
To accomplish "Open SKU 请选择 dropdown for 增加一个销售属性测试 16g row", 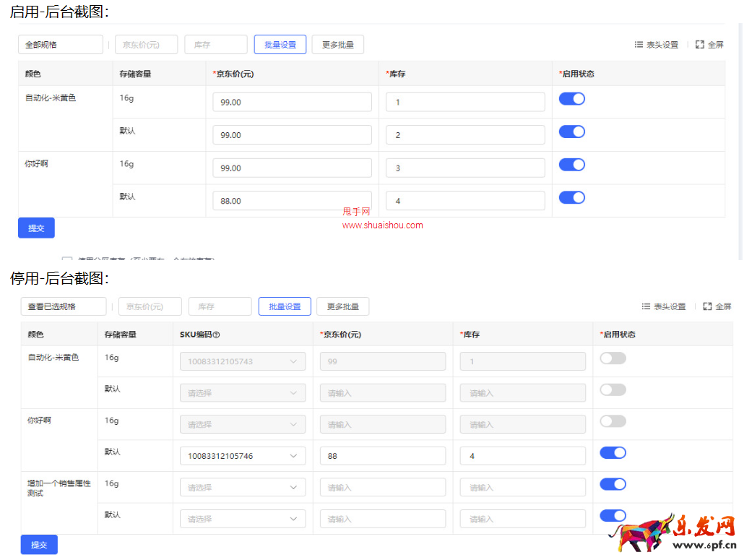I will (x=243, y=488).
